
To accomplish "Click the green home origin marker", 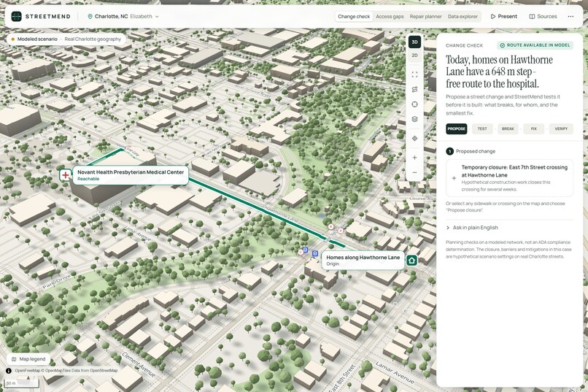I will (x=411, y=261).
